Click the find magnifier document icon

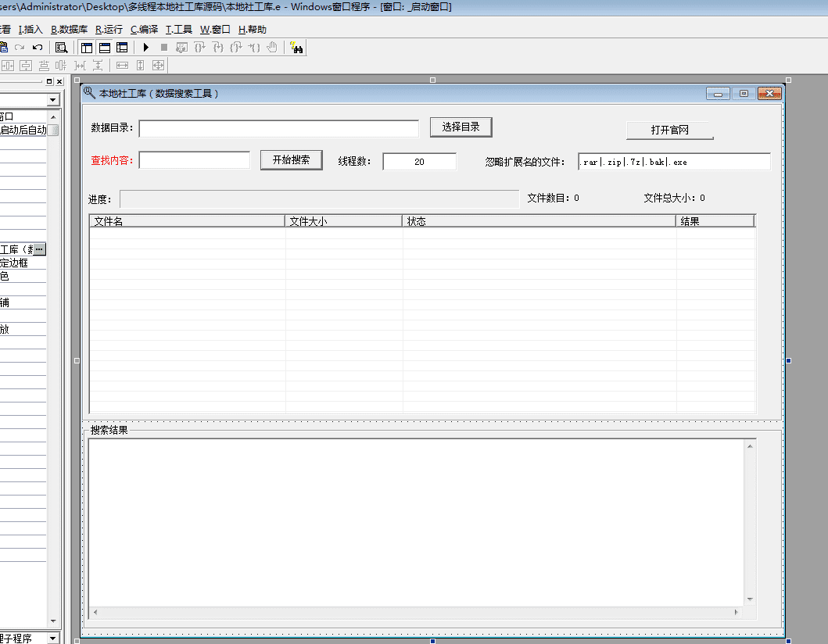[61, 48]
